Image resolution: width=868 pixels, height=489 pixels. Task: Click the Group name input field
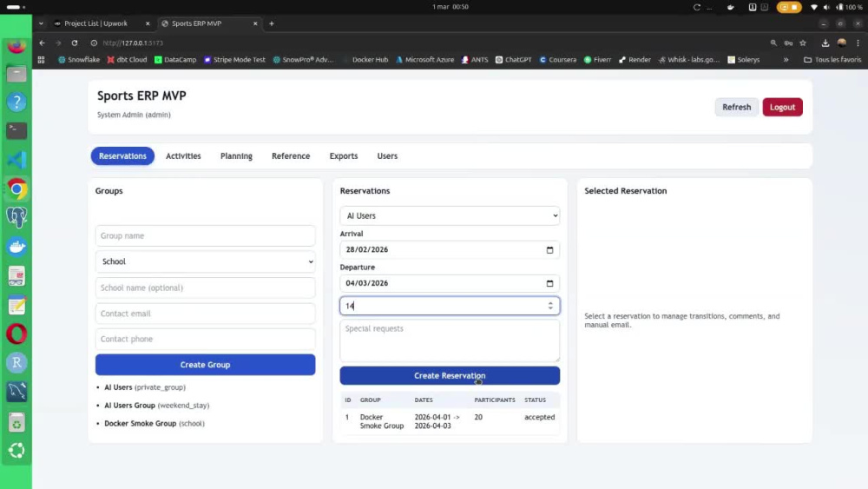tap(206, 235)
